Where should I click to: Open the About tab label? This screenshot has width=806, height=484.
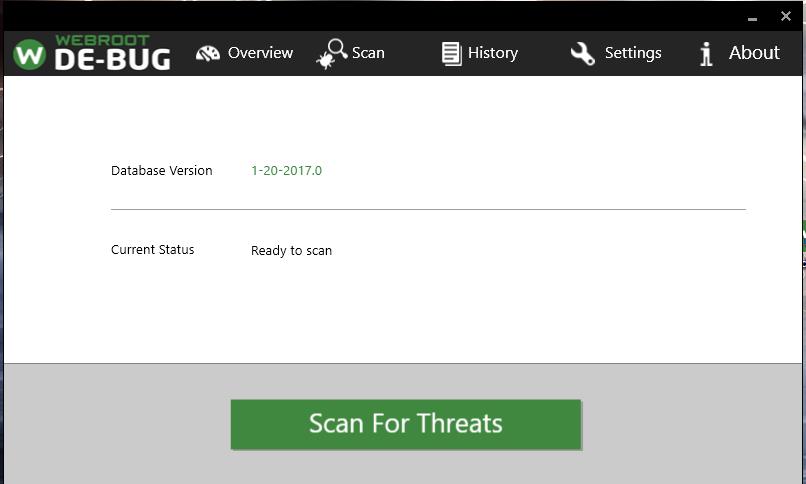coord(754,52)
